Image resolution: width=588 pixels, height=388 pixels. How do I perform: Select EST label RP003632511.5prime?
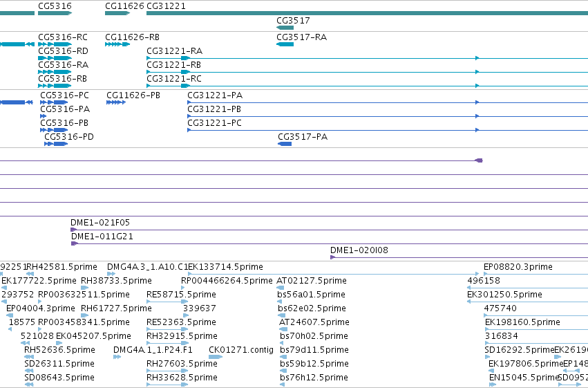[84, 295]
